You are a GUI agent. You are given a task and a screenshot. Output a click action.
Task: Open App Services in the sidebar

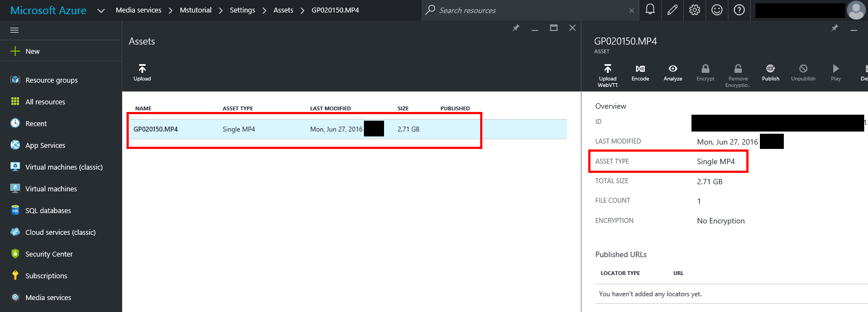click(x=45, y=145)
